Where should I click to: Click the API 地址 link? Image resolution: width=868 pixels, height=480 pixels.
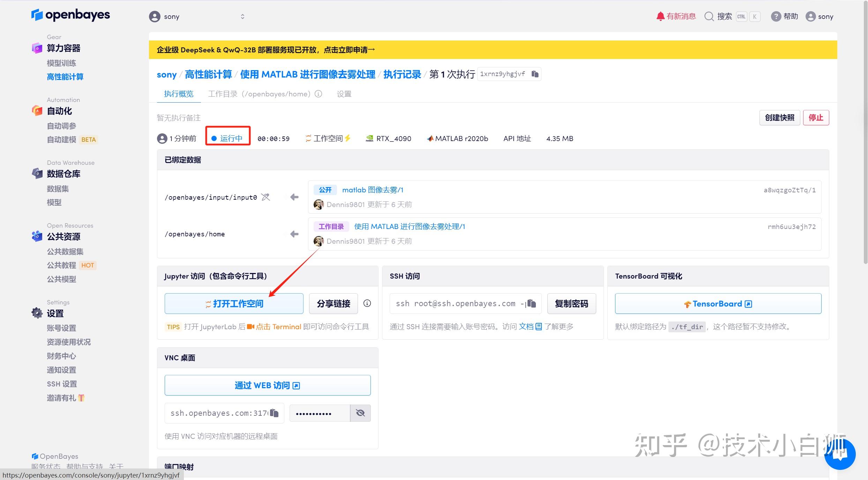pos(517,139)
